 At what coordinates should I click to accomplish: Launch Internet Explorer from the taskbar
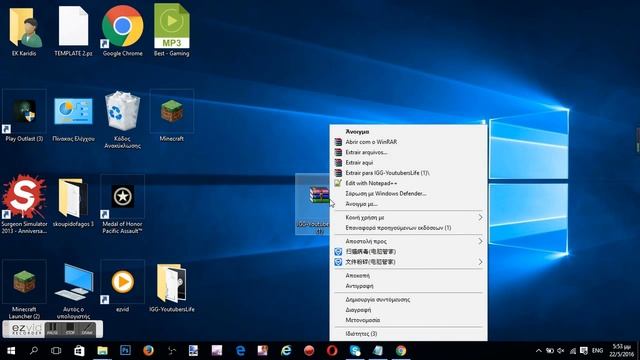286,351
